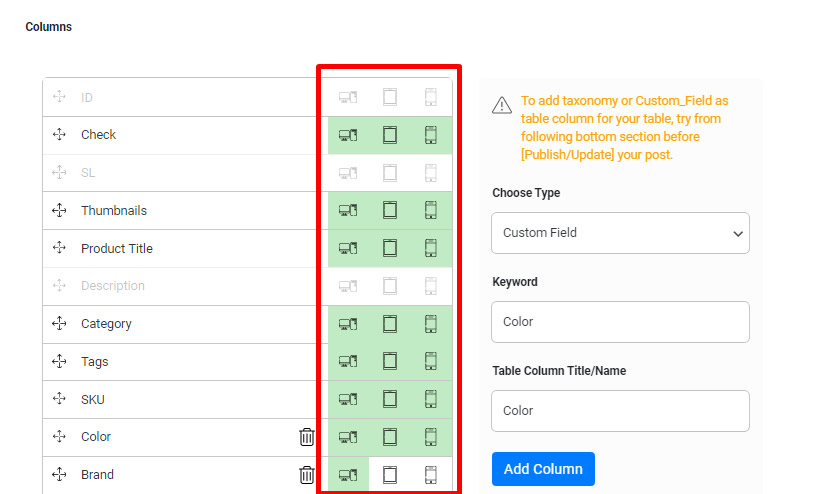Select the Product Title column label
The image size is (814, 494).
(x=117, y=248)
